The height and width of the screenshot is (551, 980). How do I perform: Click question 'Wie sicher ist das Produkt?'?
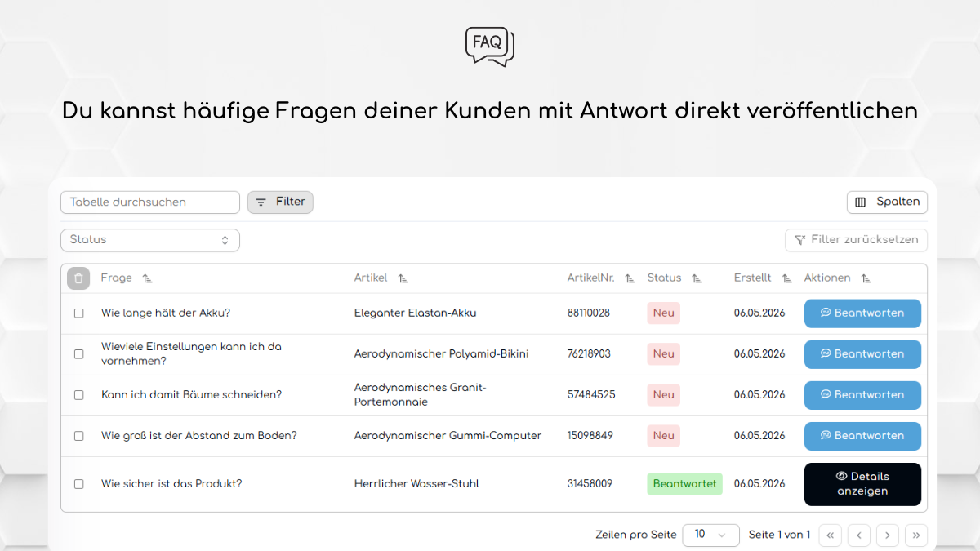[x=171, y=484]
